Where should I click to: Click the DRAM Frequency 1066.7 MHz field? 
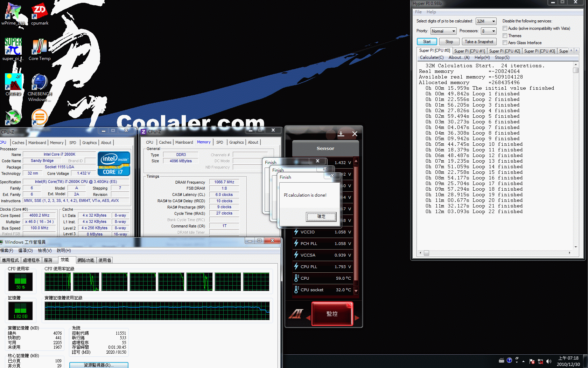point(224,182)
